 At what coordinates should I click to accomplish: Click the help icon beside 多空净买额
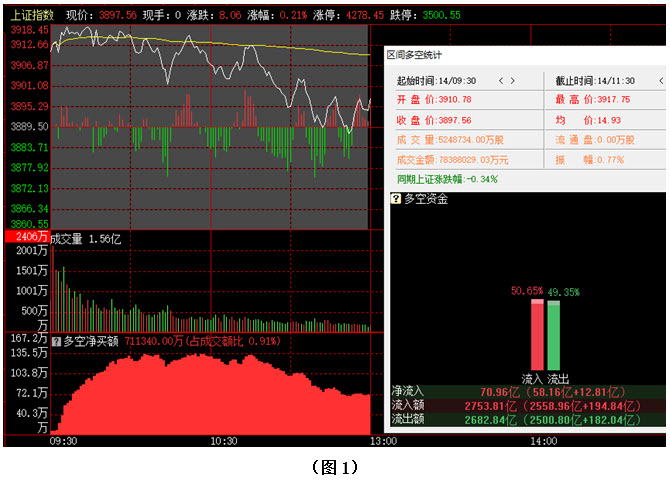point(56,341)
